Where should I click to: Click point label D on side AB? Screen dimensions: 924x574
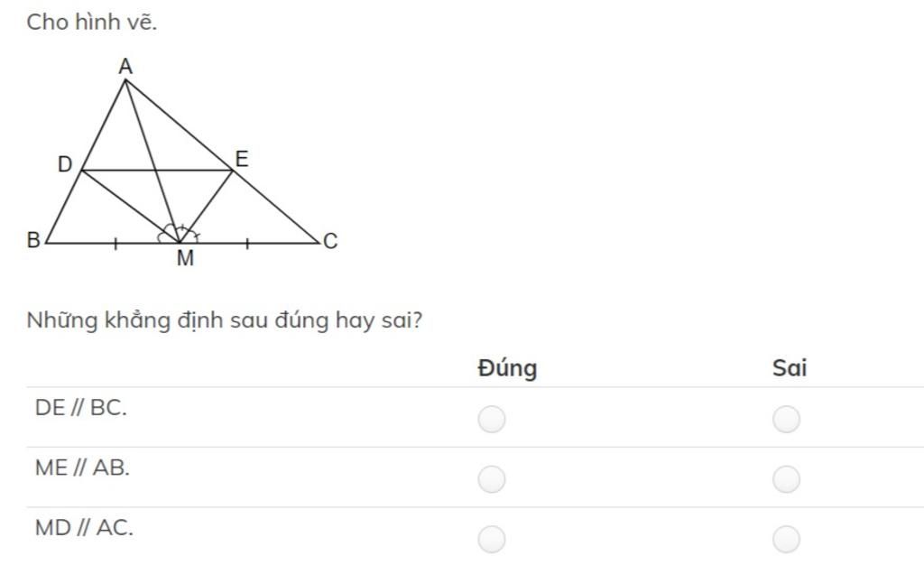click(x=65, y=164)
